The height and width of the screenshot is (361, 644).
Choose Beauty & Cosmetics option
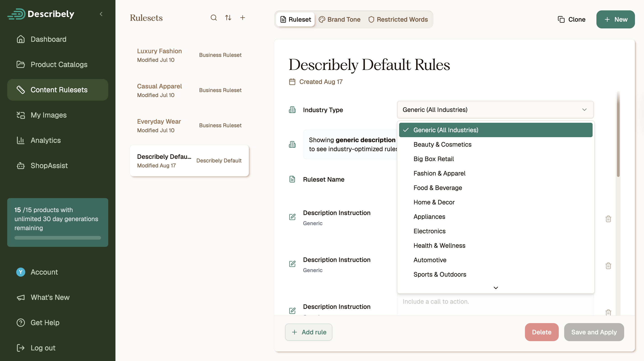495,145
